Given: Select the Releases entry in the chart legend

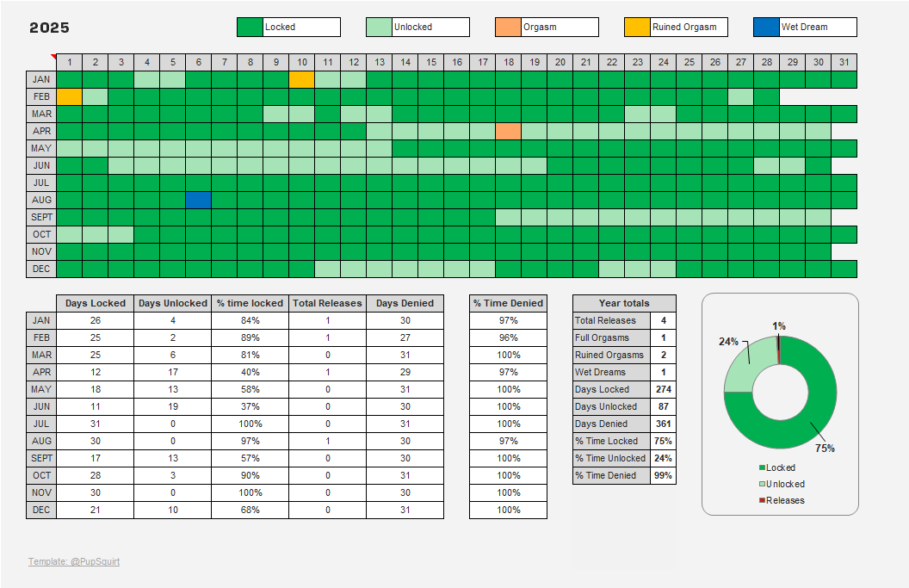Looking at the screenshot, I should 782,500.
